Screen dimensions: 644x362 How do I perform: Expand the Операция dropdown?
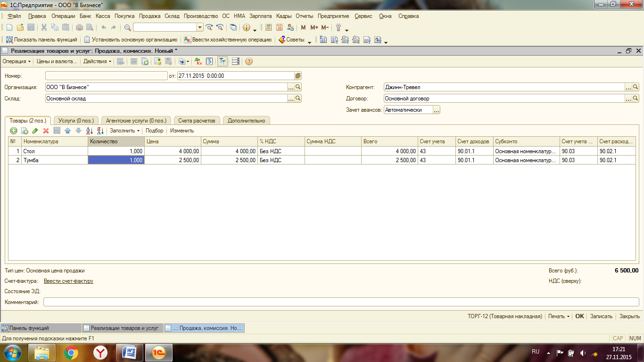click(x=17, y=61)
